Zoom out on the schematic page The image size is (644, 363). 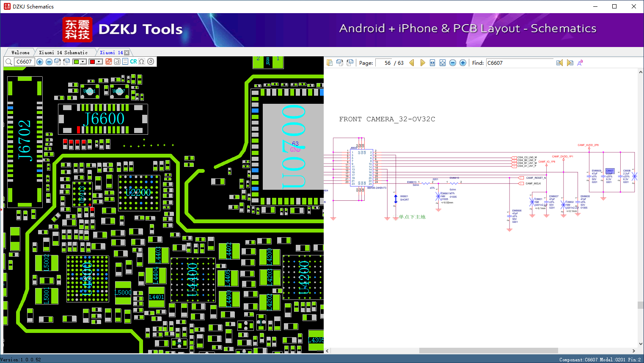coord(453,63)
